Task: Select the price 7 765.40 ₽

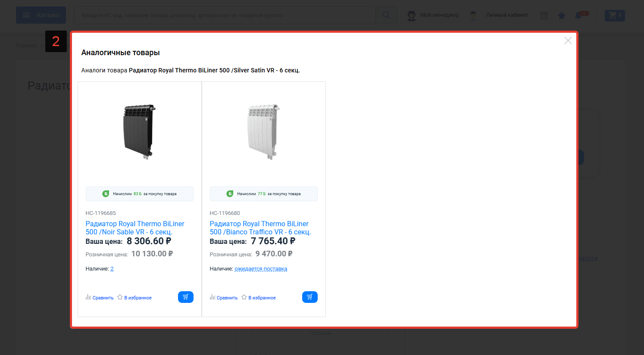Action: (x=273, y=241)
